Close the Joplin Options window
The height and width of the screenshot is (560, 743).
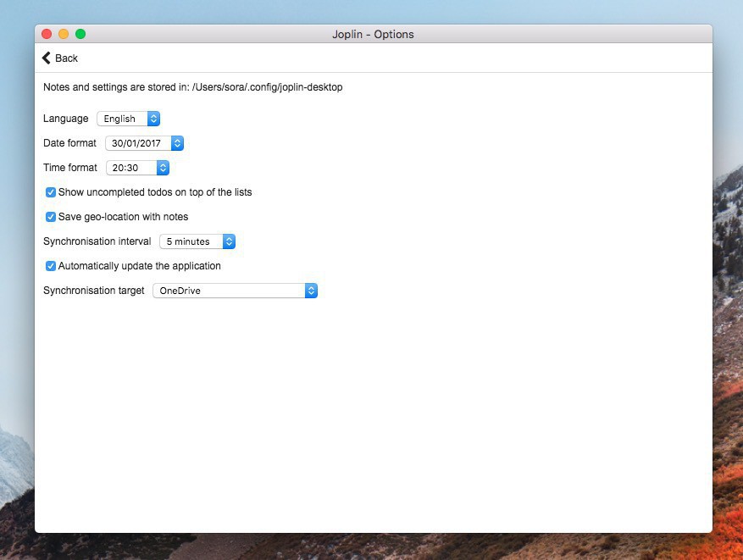47,34
